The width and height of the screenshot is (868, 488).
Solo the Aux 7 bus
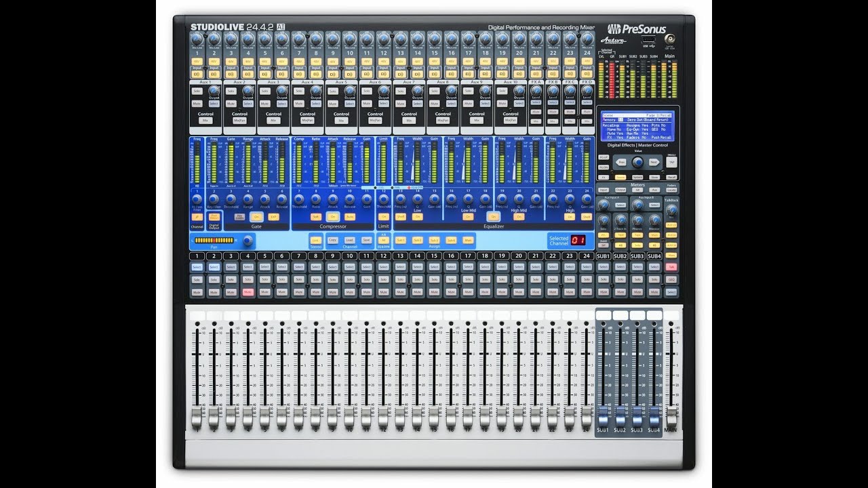(x=400, y=90)
